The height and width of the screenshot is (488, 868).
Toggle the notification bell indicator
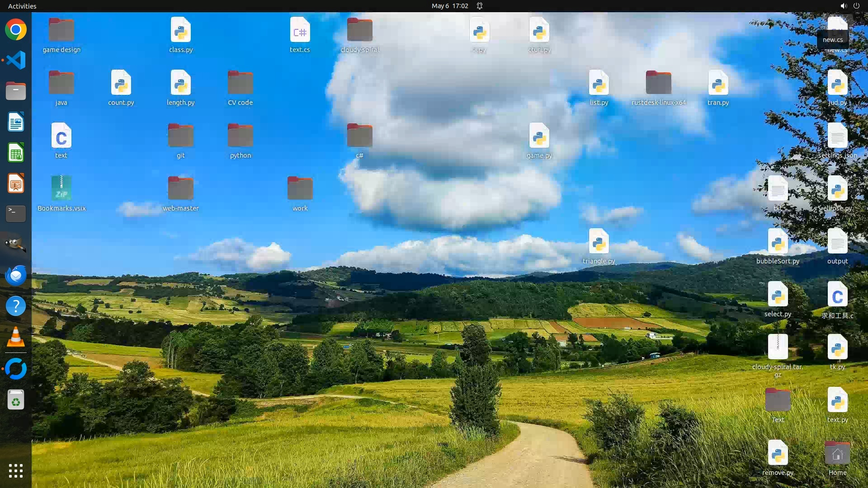pyautogui.click(x=480, y=6)
